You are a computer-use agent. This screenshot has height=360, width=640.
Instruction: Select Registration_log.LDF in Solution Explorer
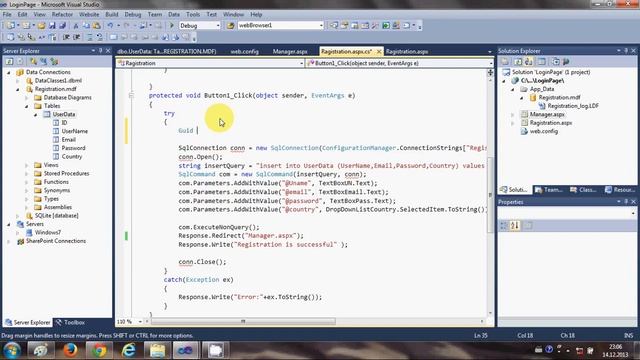point(573,106)
